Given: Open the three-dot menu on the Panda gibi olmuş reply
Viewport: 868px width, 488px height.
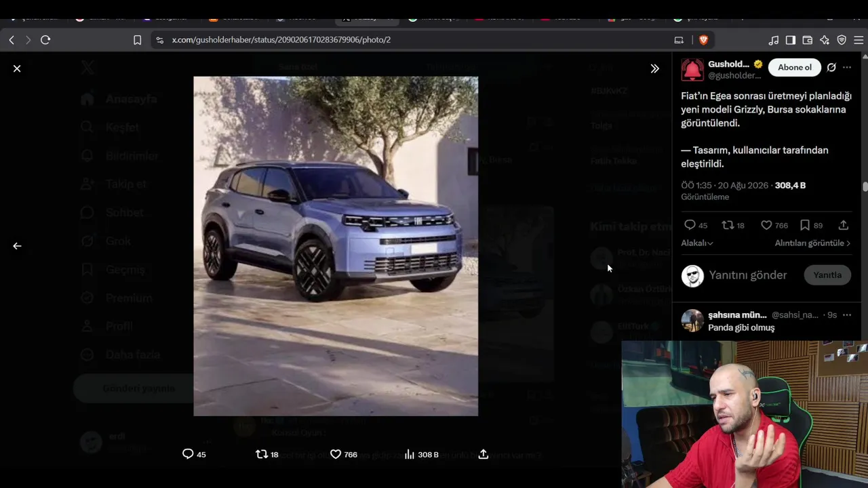Looking at the screenshot, I should tap(847, 315).
